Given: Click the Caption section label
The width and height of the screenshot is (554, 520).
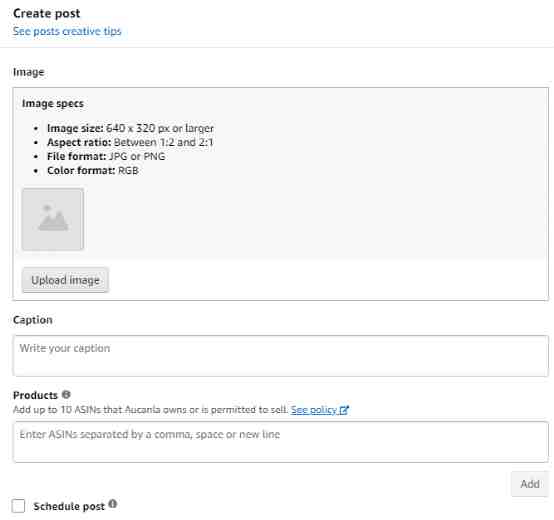Looking at the screenshot, I should (x=33, y=320).
